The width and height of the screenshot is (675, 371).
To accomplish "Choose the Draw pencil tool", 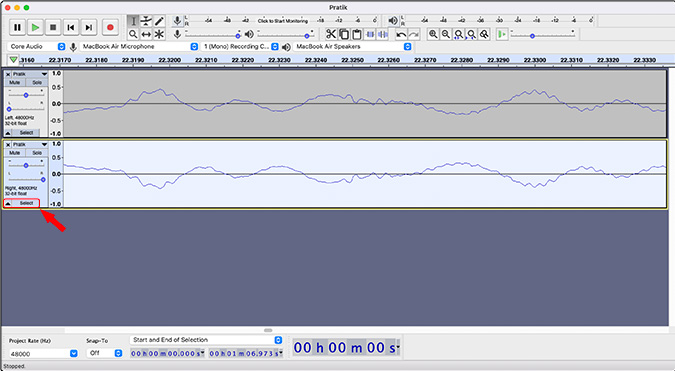I will pos(159,21).
